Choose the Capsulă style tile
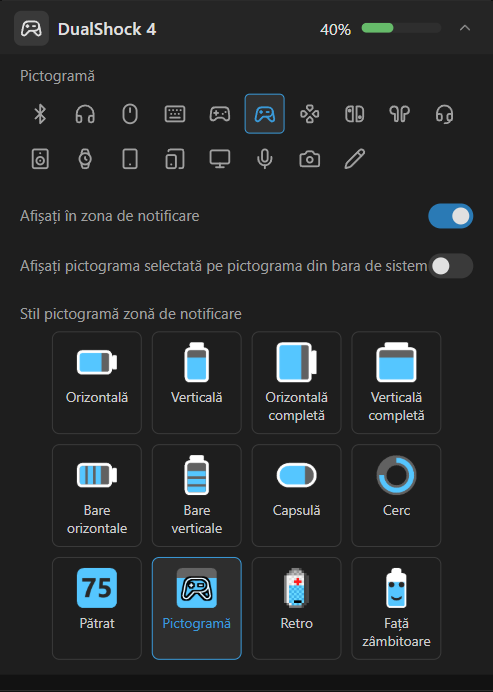493x692 pixels. tap(297, 496)
